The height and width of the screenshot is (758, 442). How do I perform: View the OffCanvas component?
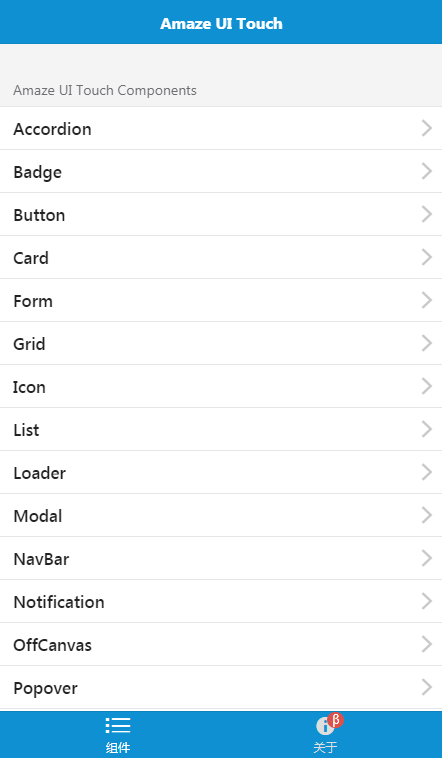(x=221, y=644)
